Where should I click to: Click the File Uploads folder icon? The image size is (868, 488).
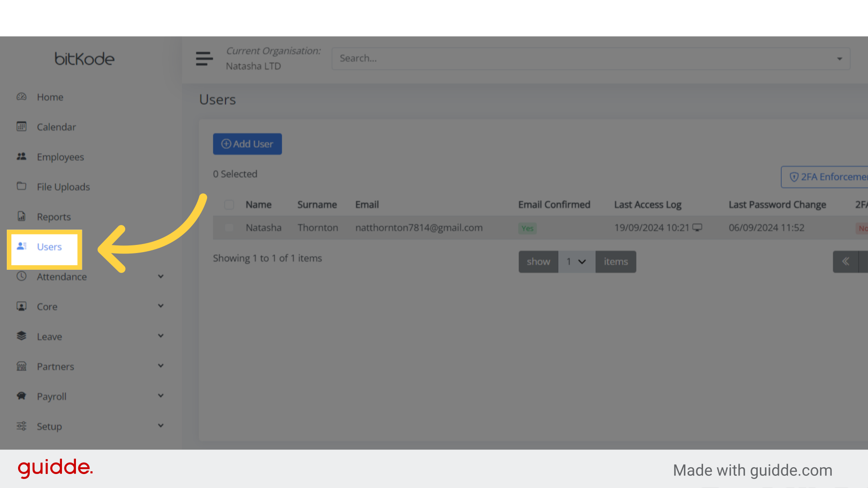click(x=22, y=186)
